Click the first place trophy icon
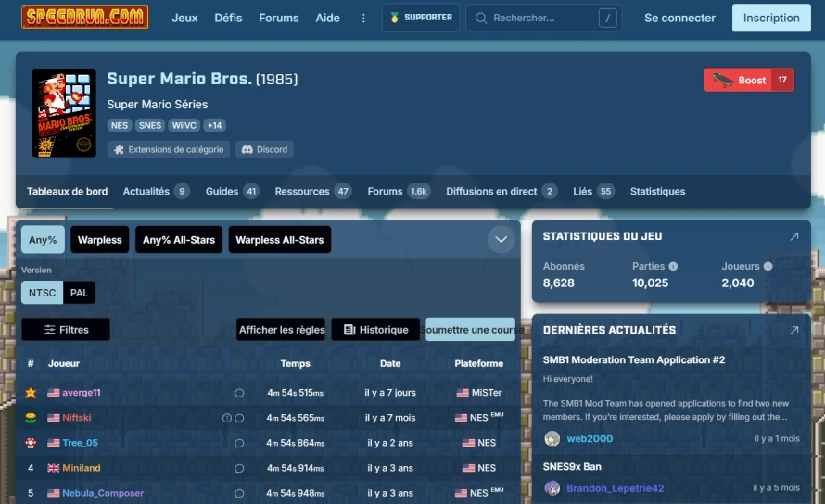The image size is (825, 504). 31,393
